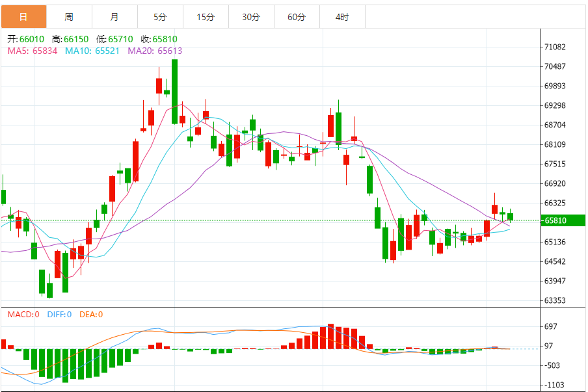Click the 64542 price axis label
Image resolution: width=588 pixels, height=392 pixels.
pos(555,261)
